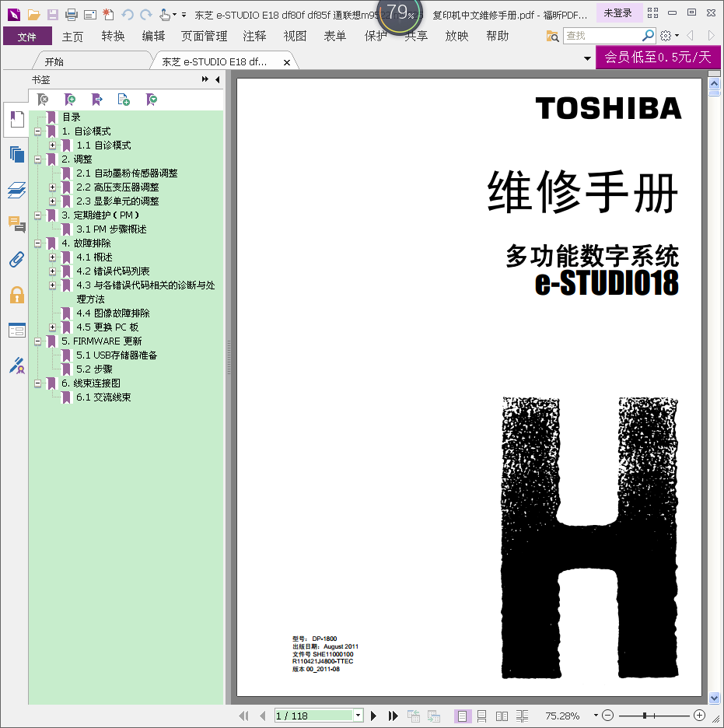Undo the last action

128,15
